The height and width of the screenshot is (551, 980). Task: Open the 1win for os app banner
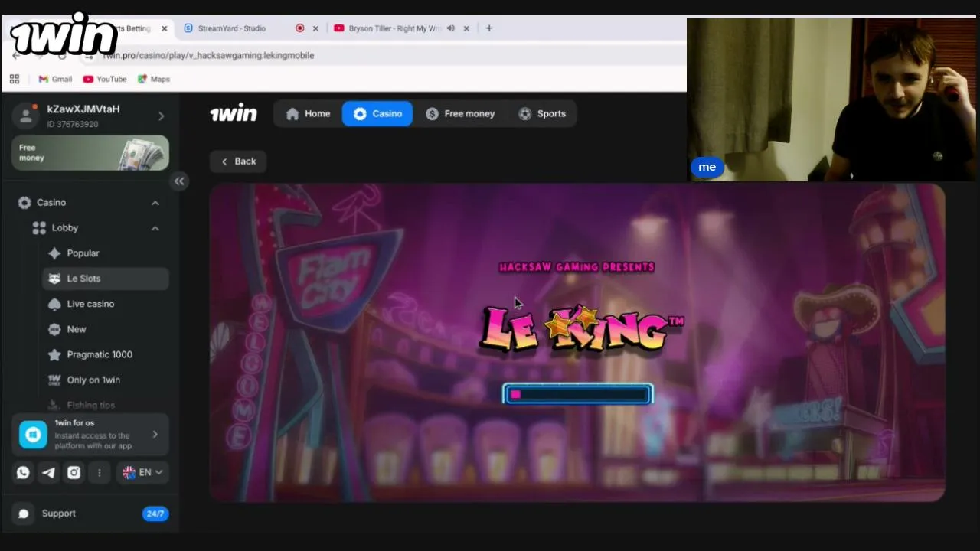pyautogui.click(x=90, y=435)
